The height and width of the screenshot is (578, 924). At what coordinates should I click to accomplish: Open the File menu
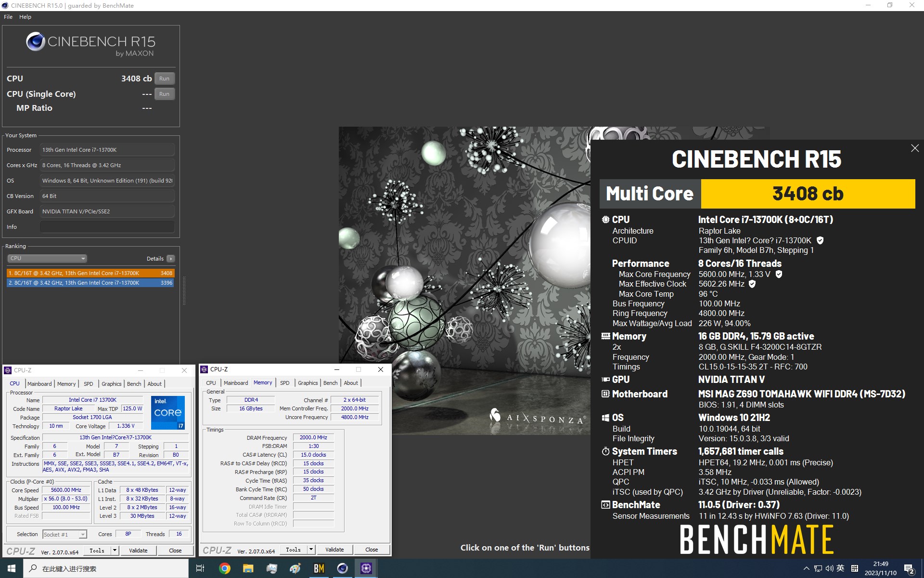pyautogui.click(x=8, y=17)
